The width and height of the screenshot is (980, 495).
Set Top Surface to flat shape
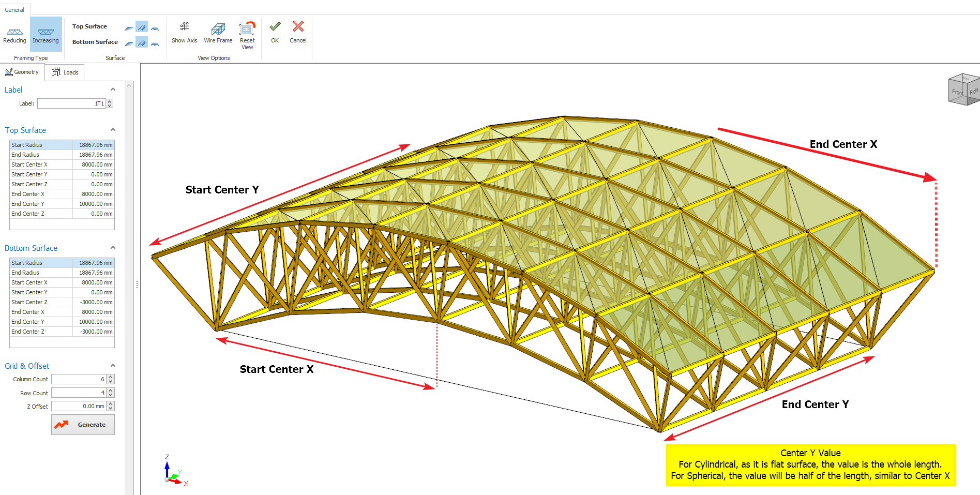(x=129, y=27)
